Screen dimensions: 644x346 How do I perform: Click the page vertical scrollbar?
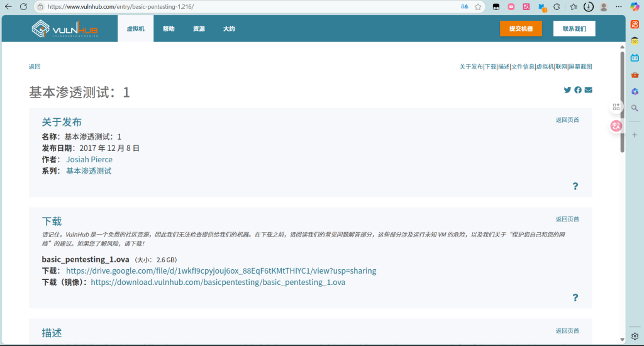pyautogui.click(x=622, y=101)
